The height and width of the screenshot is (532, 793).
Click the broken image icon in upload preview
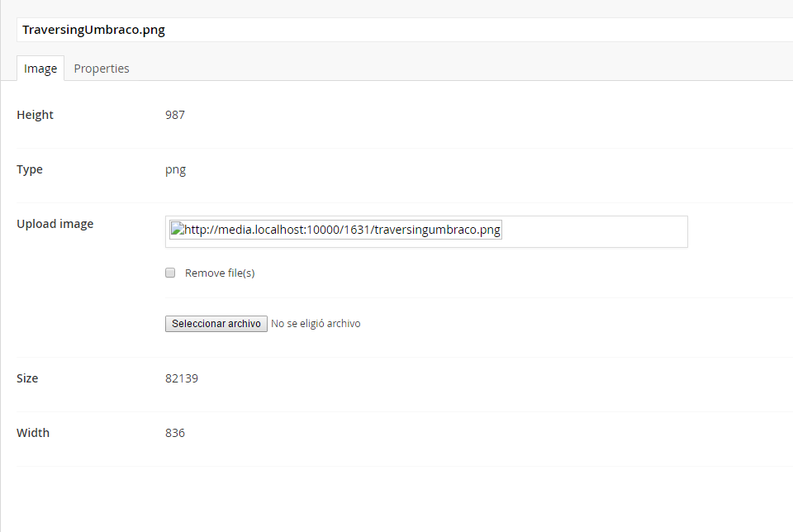tap(177, 230)
